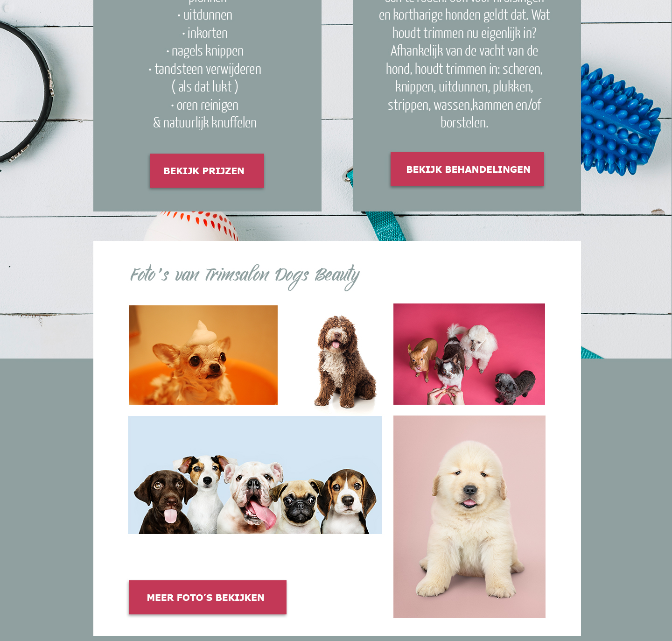Click the Bekijk Prijzen button

(x=207, y=170)
